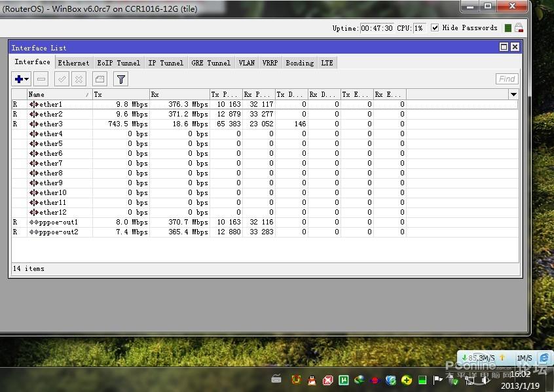Click the keyboard icon in taskbar
The width and height of the screenshot is (554, 392).
pos(276,380)
